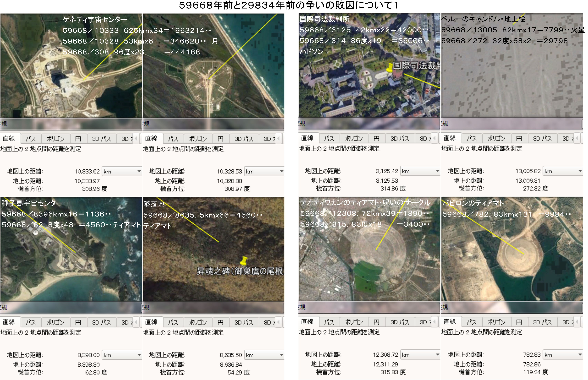Select ポリゴン tab above 10,328.53 km

point(198,139)
